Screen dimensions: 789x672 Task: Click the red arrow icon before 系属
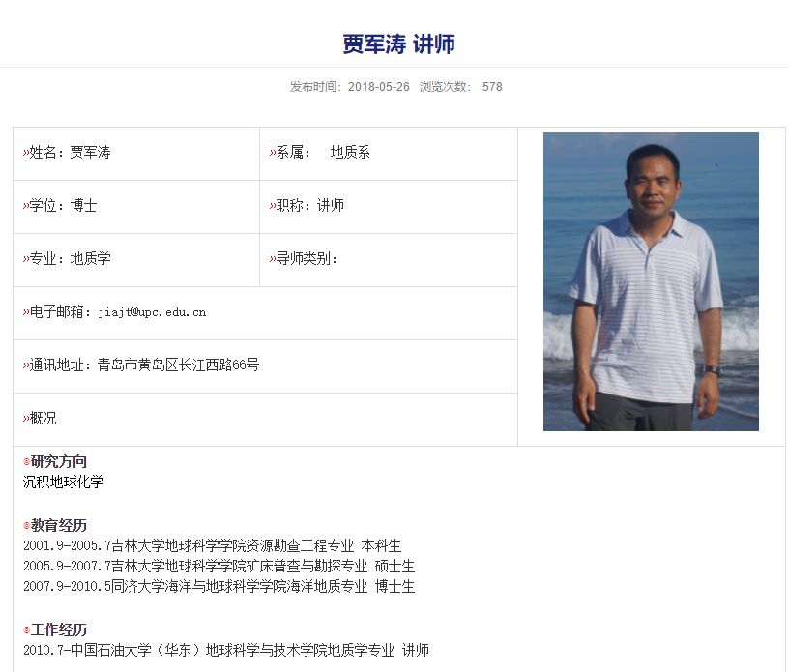[x=273, y=153]
